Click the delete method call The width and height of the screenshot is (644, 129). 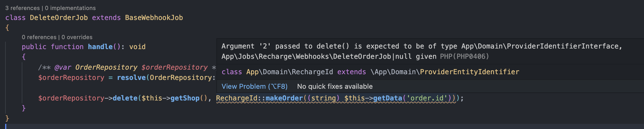coord(125,98)
